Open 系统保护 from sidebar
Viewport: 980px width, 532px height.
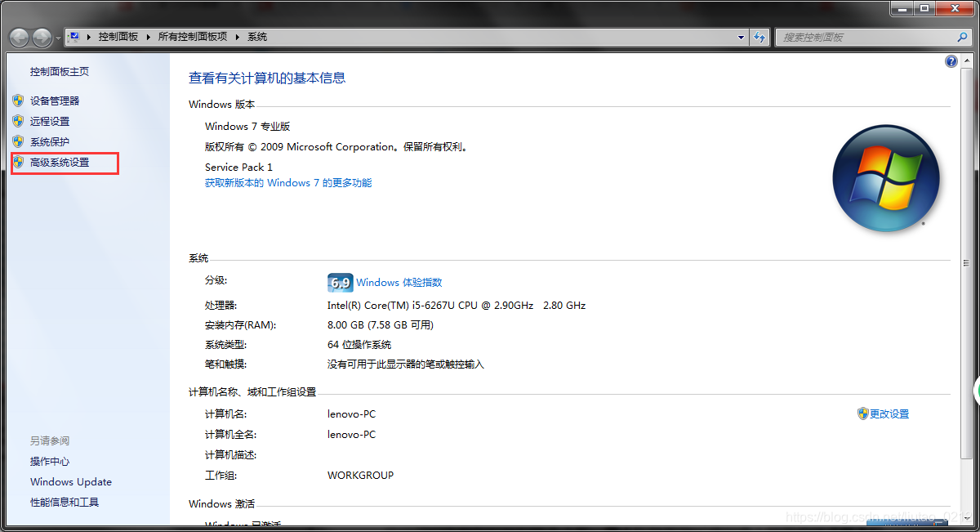[x=50, y=142]
